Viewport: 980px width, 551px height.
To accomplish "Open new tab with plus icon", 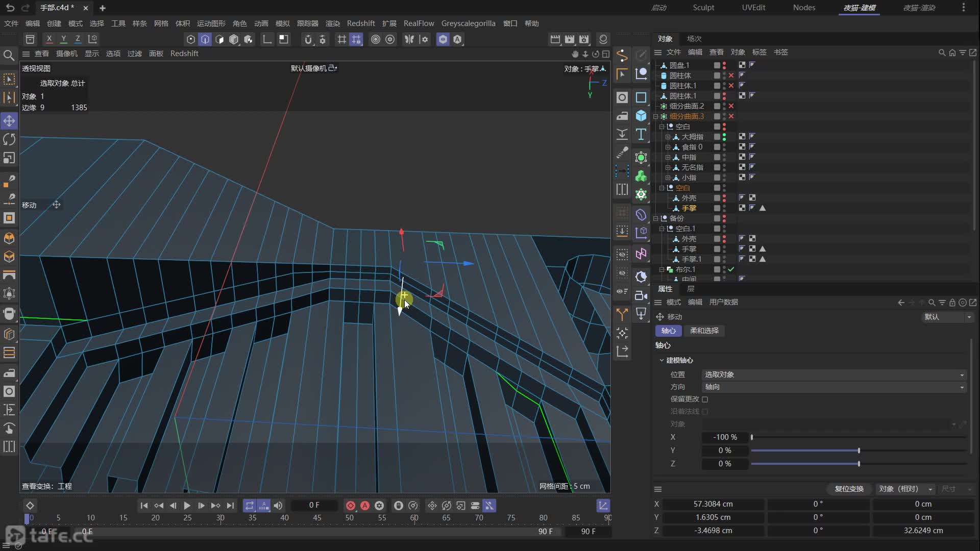I will (x=102, y=8).
